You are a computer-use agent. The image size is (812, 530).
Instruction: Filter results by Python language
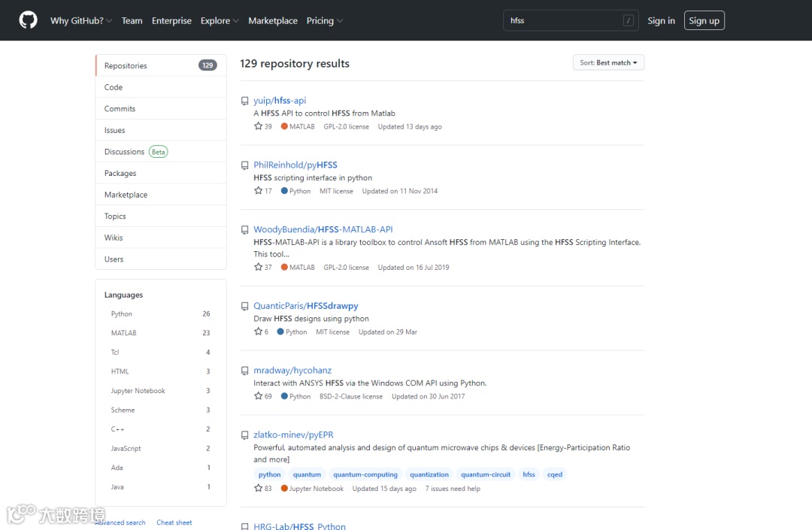[161, 313]
